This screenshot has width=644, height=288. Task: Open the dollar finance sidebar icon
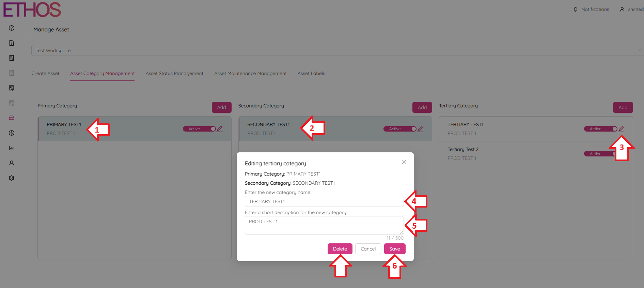[x=12, y=133]
